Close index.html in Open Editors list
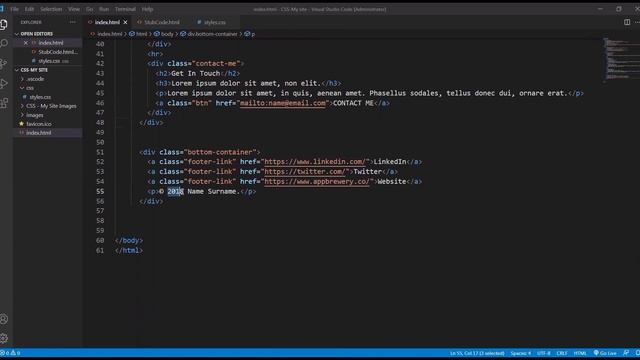Image resolution: width=640 pixels, height=360 pixels. [x=26, y=43]
